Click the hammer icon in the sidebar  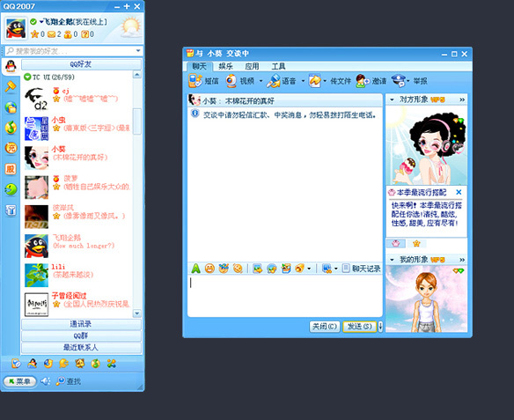pyautogui.click(x=11, y=86)
